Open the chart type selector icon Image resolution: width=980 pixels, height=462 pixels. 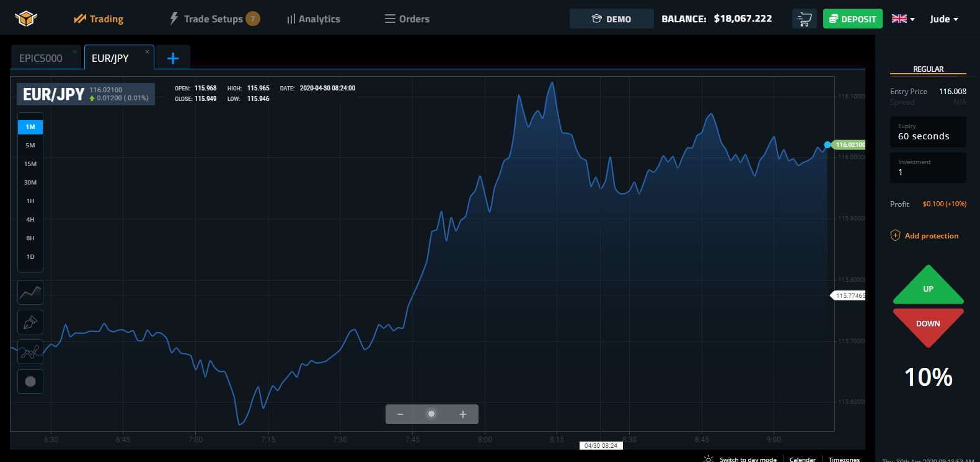click(x=30, y=292)
